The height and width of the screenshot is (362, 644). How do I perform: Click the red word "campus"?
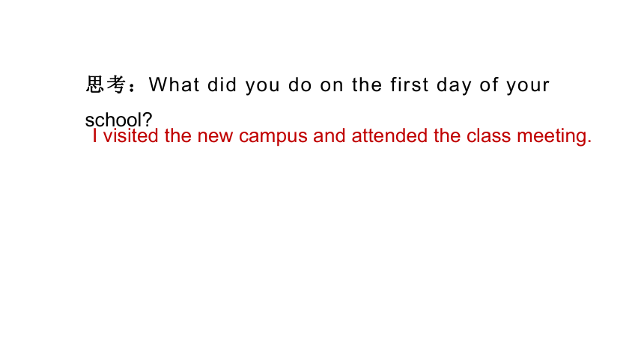click(273, 138)
